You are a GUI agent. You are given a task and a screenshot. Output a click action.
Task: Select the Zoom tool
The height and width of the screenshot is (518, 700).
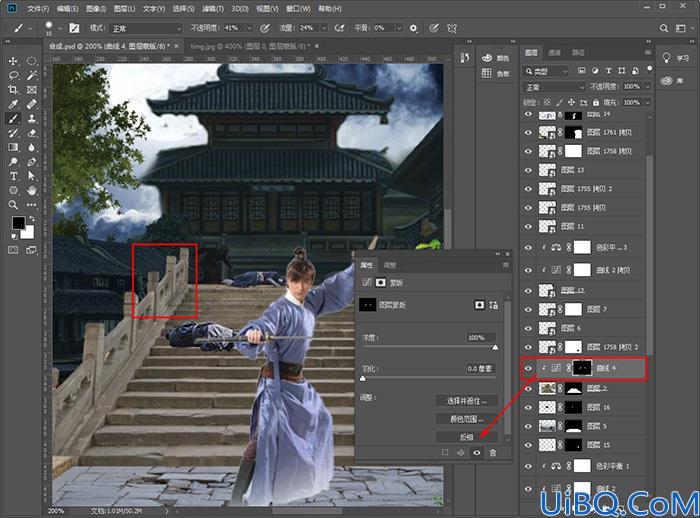[x=13, y=205]
